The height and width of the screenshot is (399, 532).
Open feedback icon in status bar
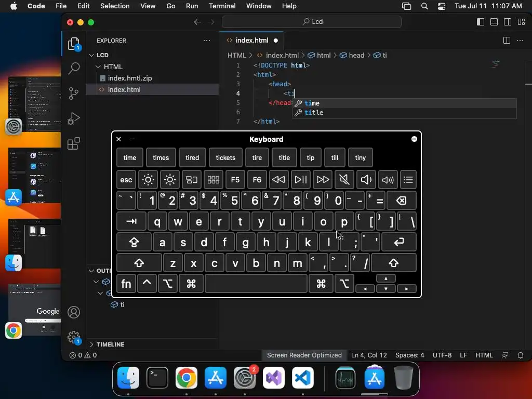[505, 355]
